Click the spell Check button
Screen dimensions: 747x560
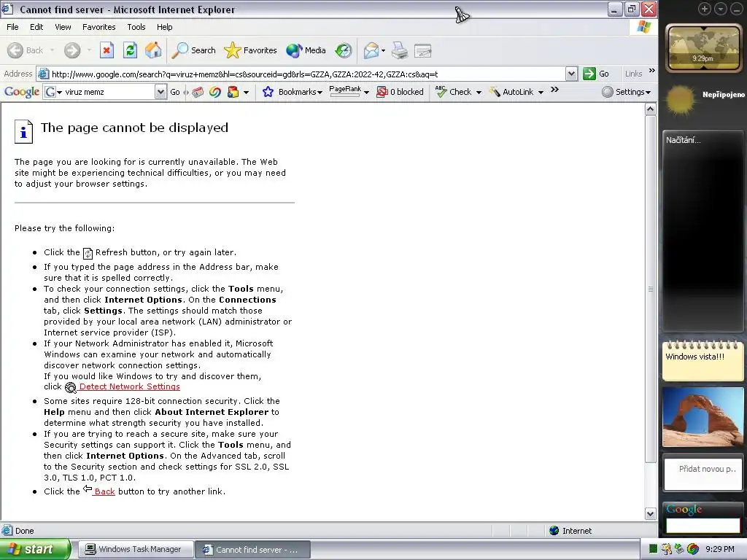point(453,92)
